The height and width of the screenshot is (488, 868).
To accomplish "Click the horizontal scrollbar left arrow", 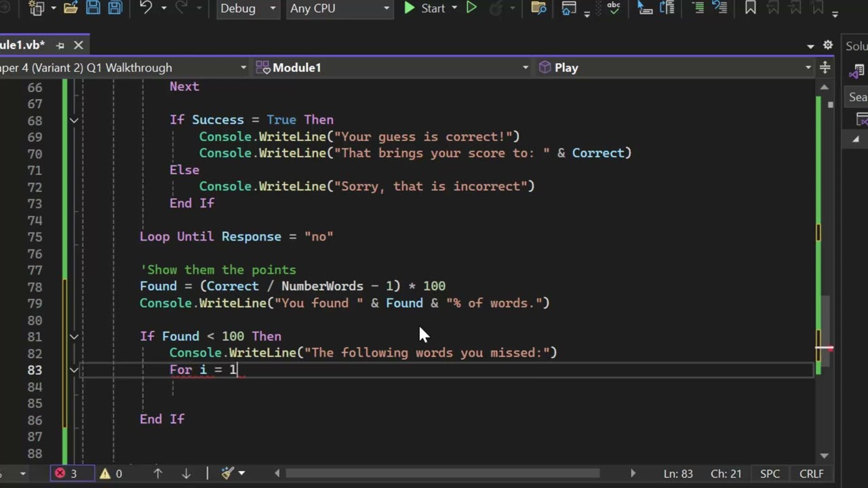I will [x=277, y=474].
